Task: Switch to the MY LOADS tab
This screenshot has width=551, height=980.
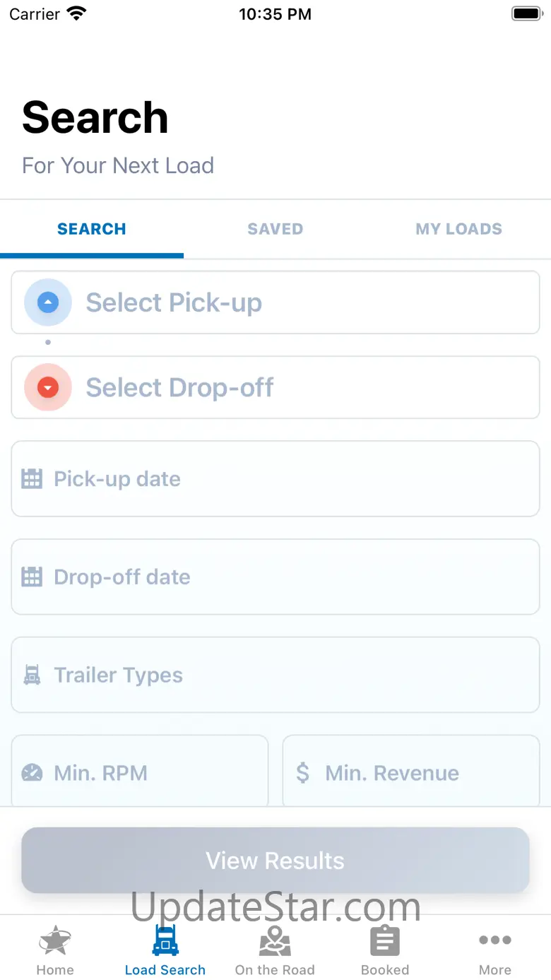Action: 459,229
